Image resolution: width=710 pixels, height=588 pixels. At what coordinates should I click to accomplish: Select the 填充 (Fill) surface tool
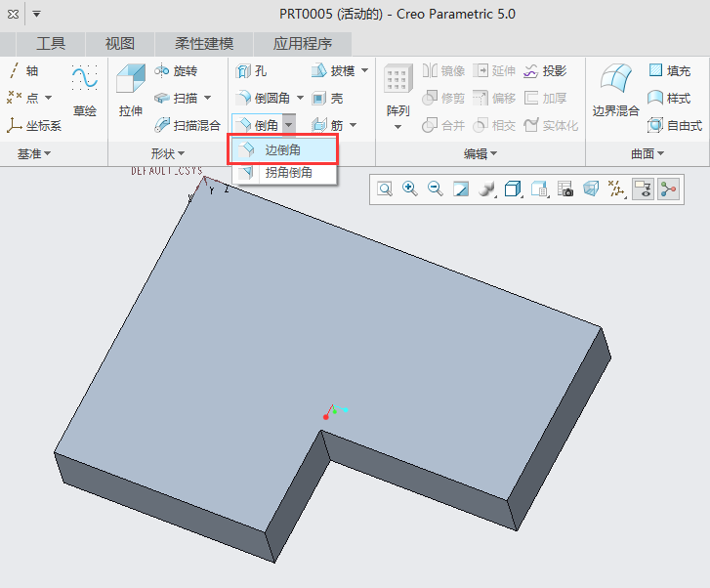tap(670, 70)
